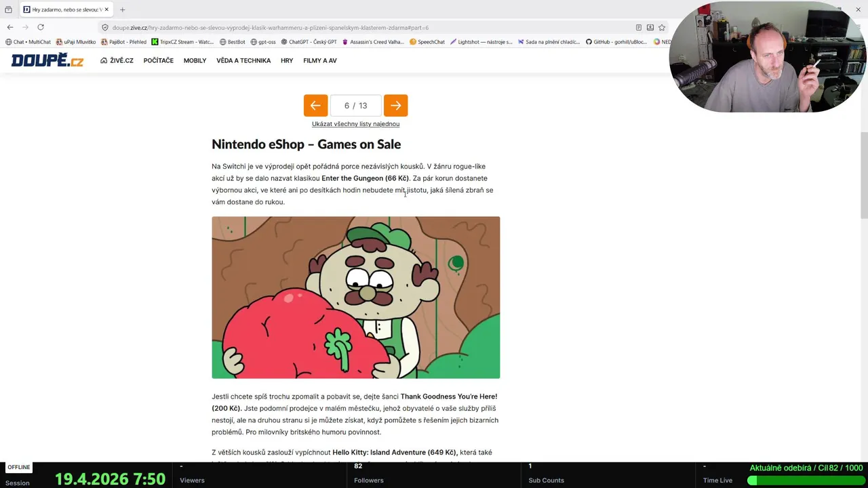This screenshot has width=868, height=488.
Task: Open ChatGPT - Český GPT bookmark
Action: [x=309, y=42]
